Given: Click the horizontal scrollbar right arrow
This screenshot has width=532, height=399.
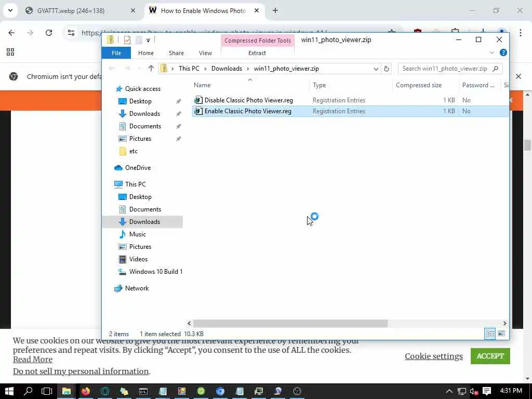Looking at the screenshot, I should tap(504, 323).
